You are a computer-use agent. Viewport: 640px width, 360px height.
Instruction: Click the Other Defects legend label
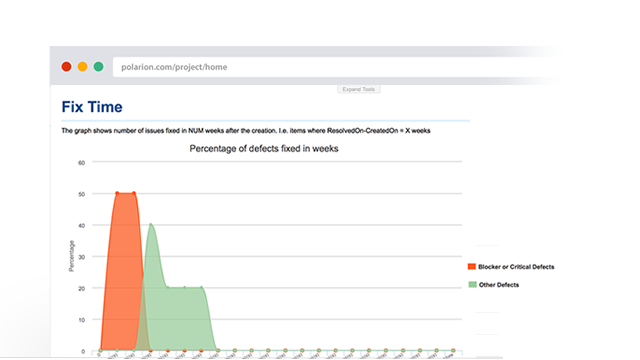pyautogui.click(x=499, y=285)
